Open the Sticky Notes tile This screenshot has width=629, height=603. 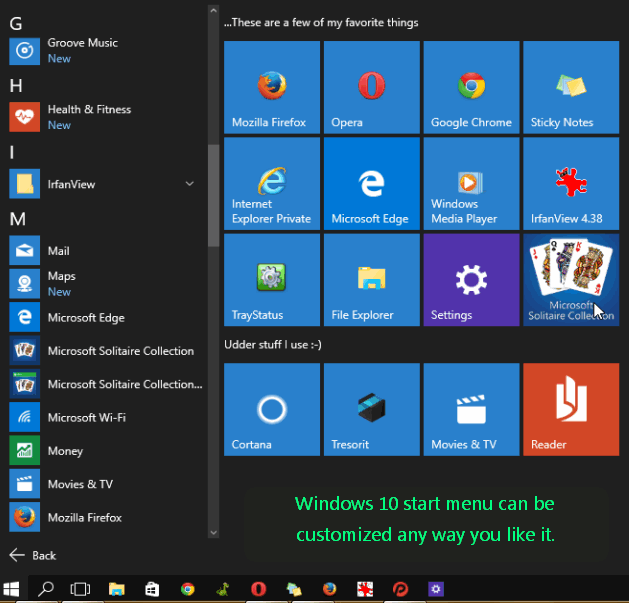571,87
